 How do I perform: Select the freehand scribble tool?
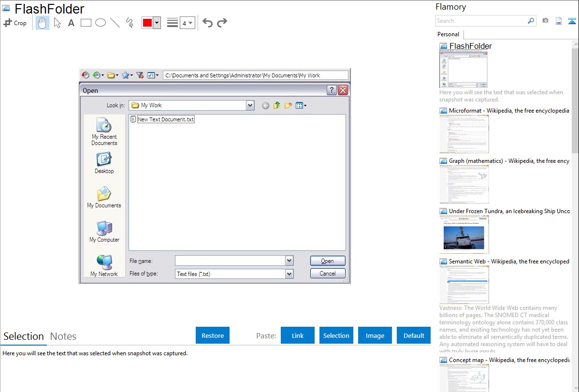(130, 23)
